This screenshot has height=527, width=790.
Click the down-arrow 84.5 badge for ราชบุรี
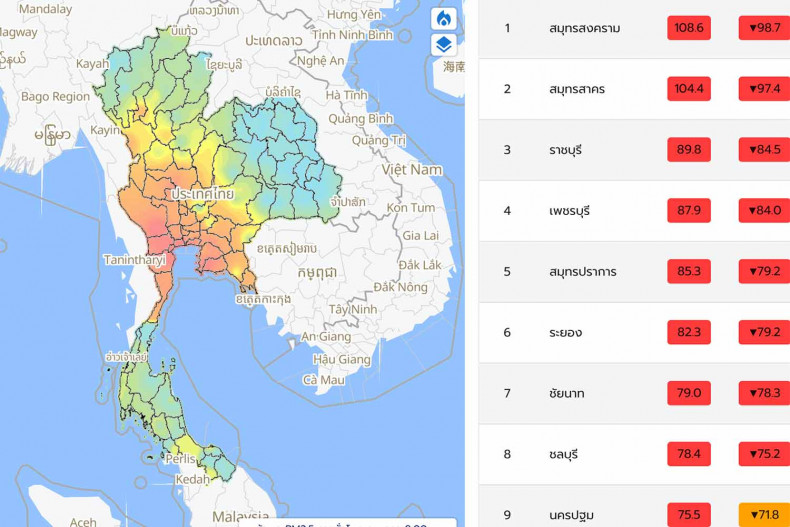coord(765,150)
